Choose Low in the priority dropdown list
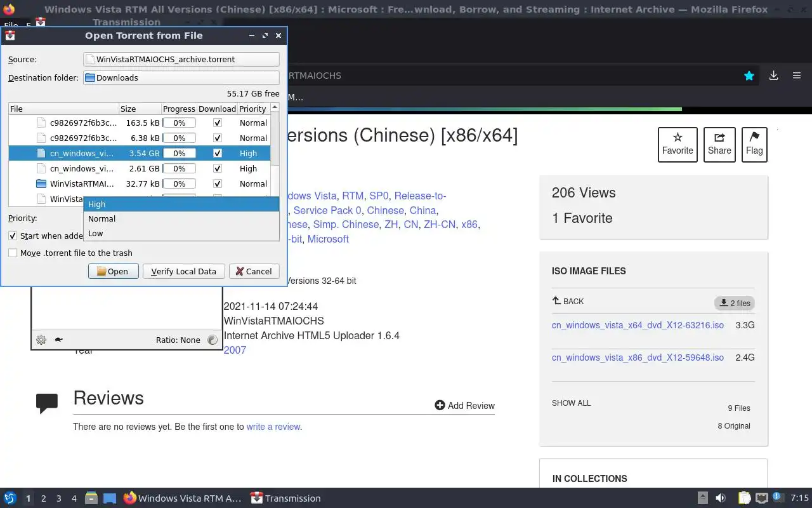 [181, 233]
